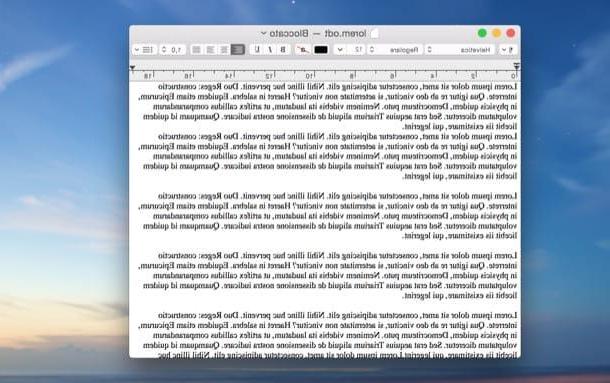The height and width of the screenshot is (383, 610).
Task: Close the window with the red button
Action: point(511,33)
